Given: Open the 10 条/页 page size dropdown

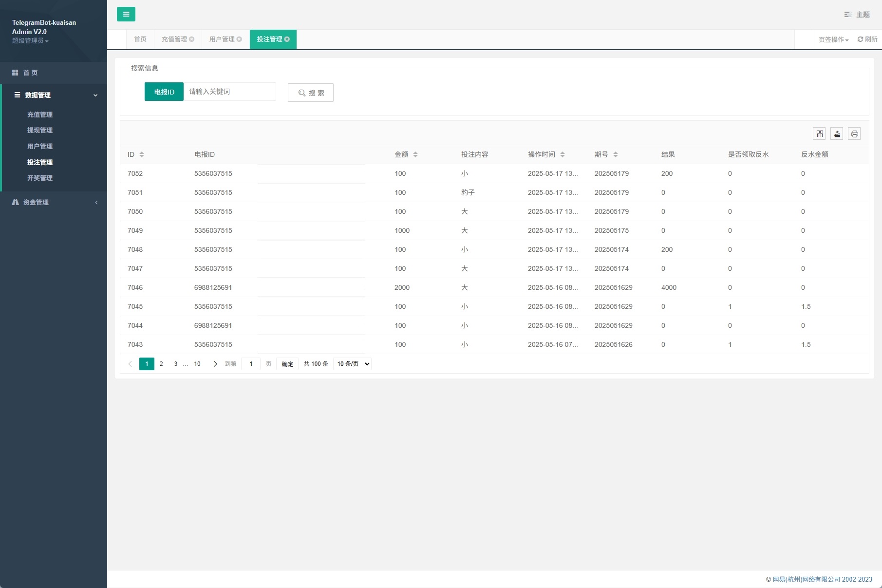Looking at the screenshot, I should point(352,364).
